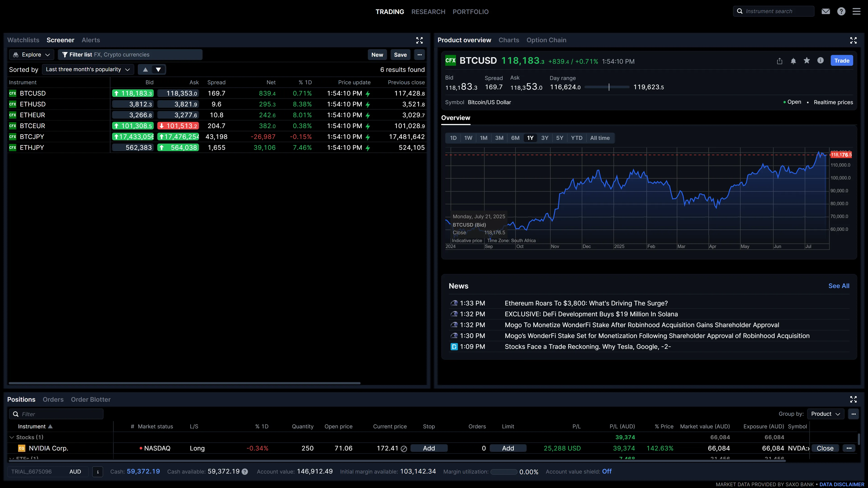Open the Filter list FX, Crypto currencies
This screenshot has width=868, height=488.
click(130, 54)
